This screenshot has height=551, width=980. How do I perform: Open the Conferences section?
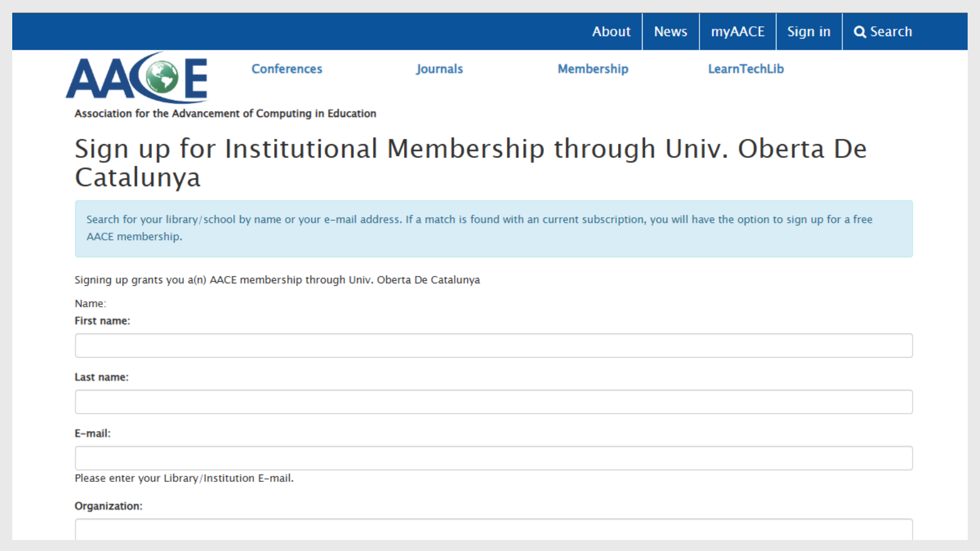287,69
